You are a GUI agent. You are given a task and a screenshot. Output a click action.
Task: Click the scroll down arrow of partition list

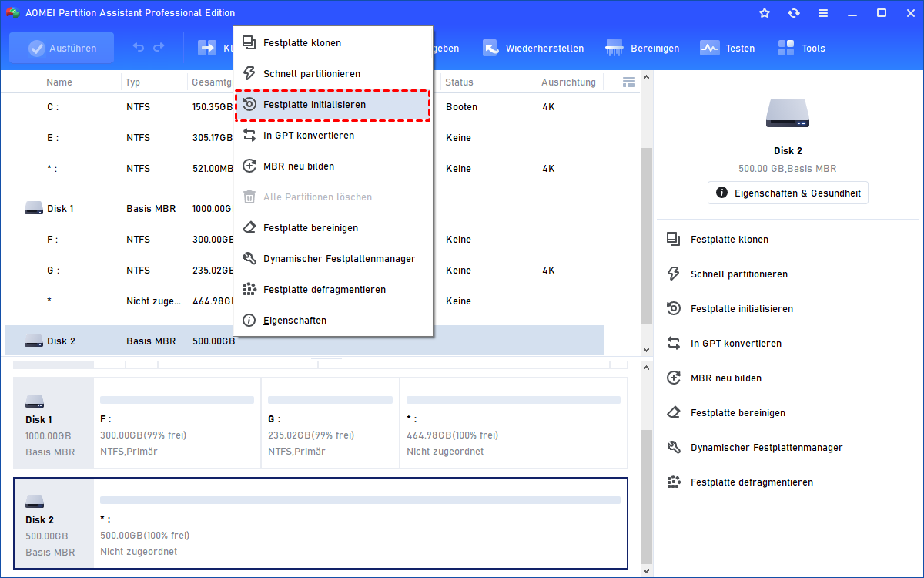coord(646,349)
